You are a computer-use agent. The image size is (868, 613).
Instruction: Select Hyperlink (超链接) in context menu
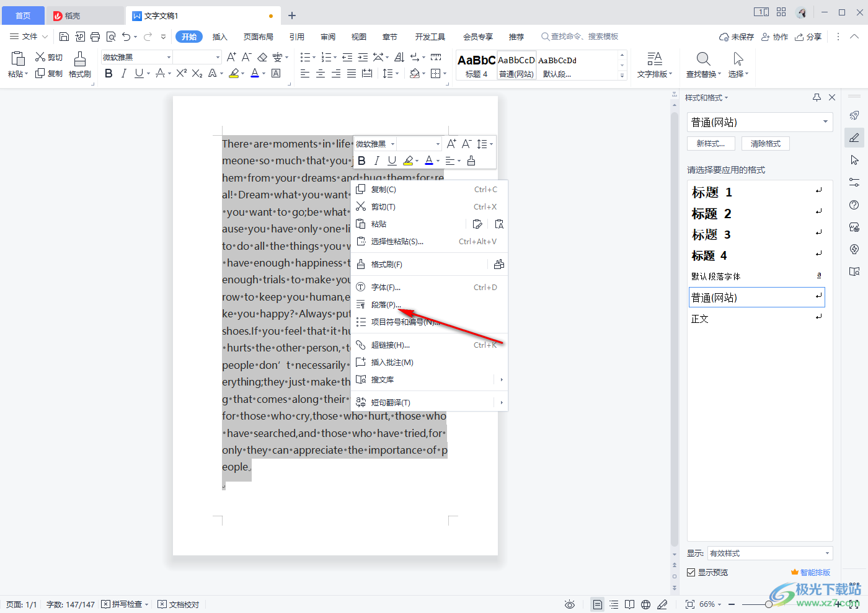[x=430, y=345]
